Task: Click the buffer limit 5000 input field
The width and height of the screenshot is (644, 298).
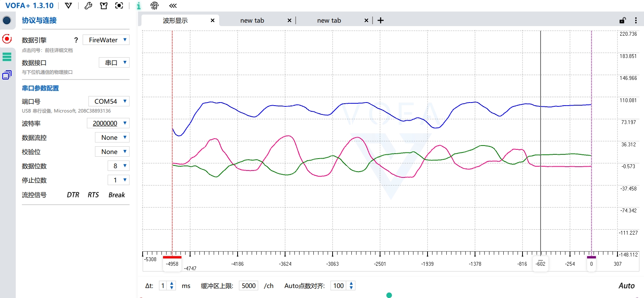Action: point(248,286)
